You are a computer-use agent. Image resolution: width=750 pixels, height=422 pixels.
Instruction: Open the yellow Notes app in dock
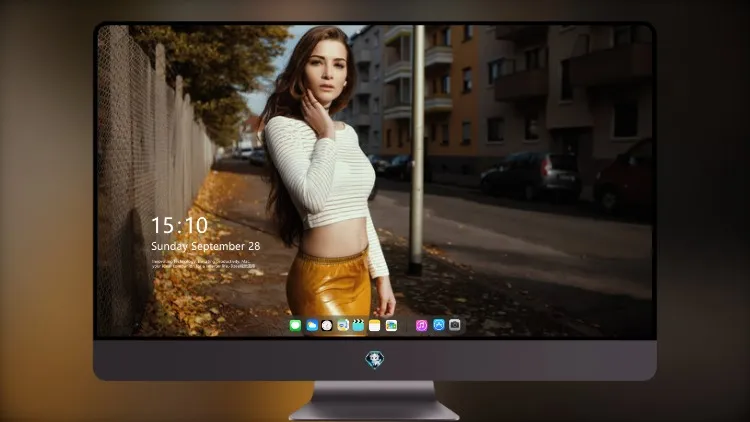tap(375, 325)
